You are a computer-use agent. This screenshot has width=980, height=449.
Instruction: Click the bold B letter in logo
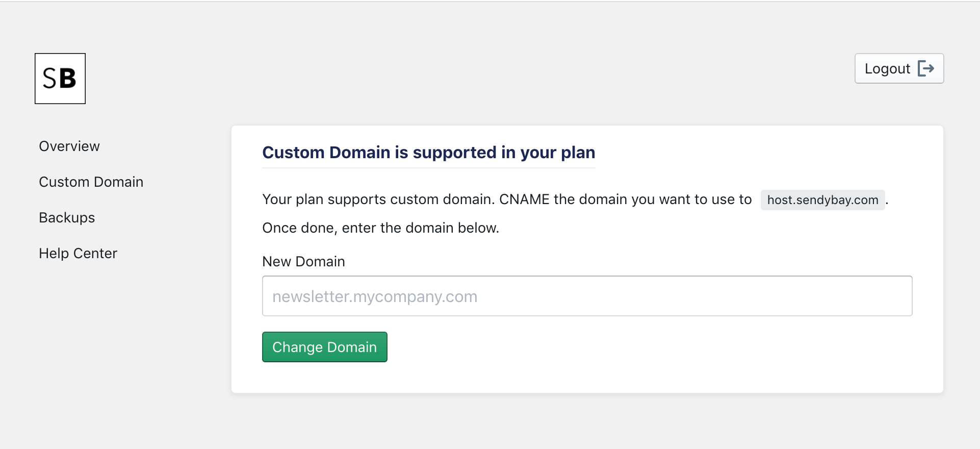tap(68, 79)
